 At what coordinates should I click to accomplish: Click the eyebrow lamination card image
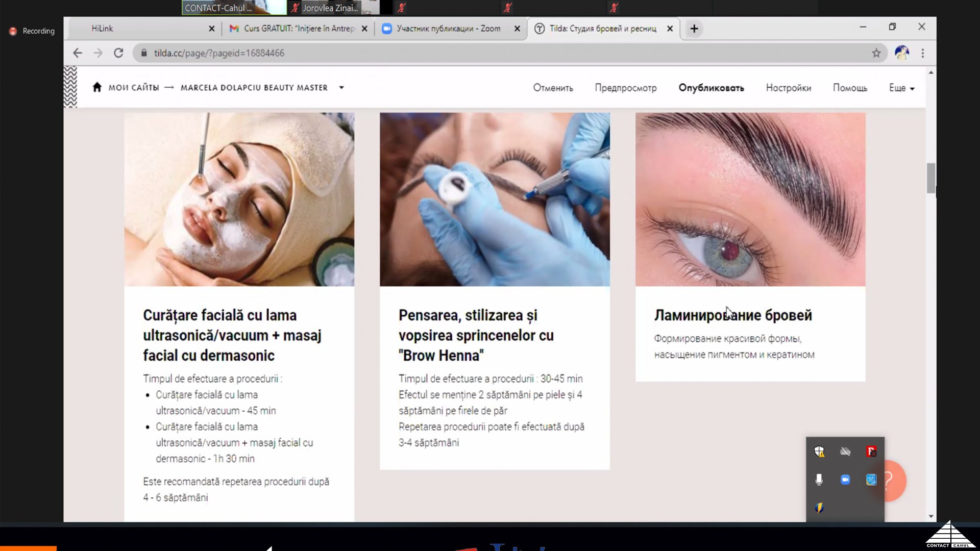750,199
